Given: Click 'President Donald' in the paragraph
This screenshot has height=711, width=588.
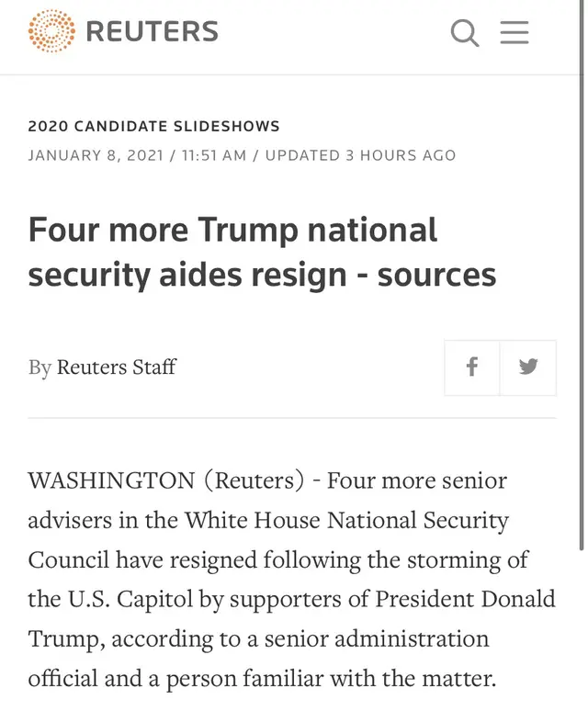Looking at the screenshot, I should [465, 599].
